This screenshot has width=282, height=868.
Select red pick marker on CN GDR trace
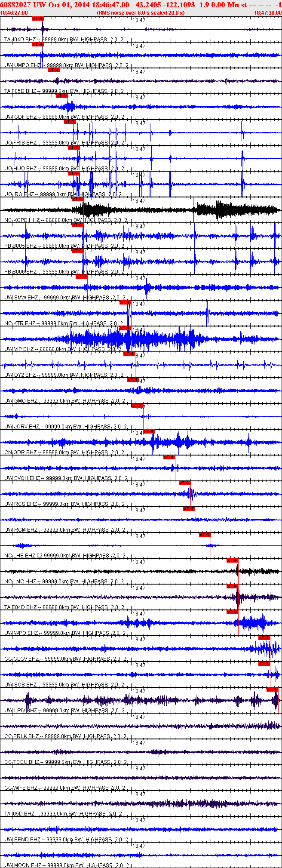[x=149, y=431]
